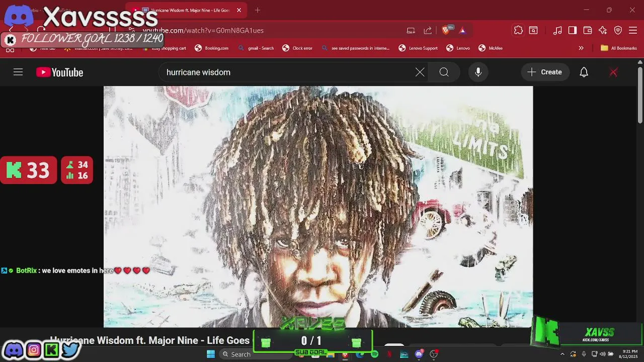The width and height of the screenshot is (644, 362).
Task: Run the YouTube search magnifier button
Action: pyautogui.click(x=444, y=72)
